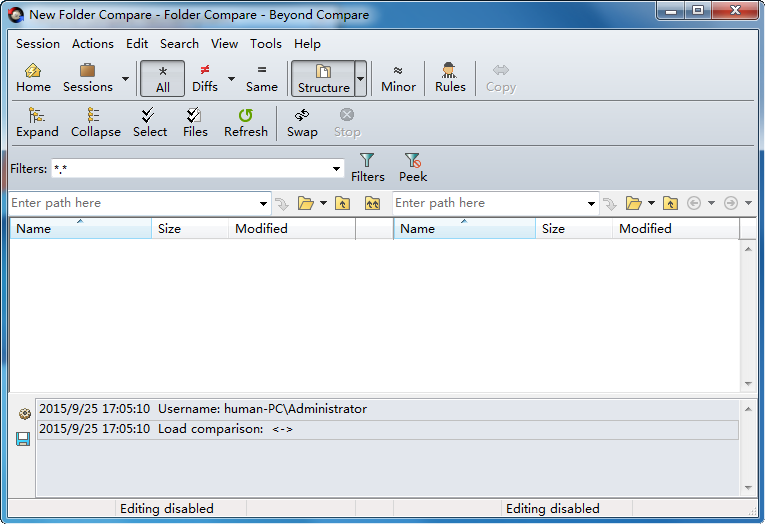
Task: Sort left pane by Size column
Action: pos(190,229)
